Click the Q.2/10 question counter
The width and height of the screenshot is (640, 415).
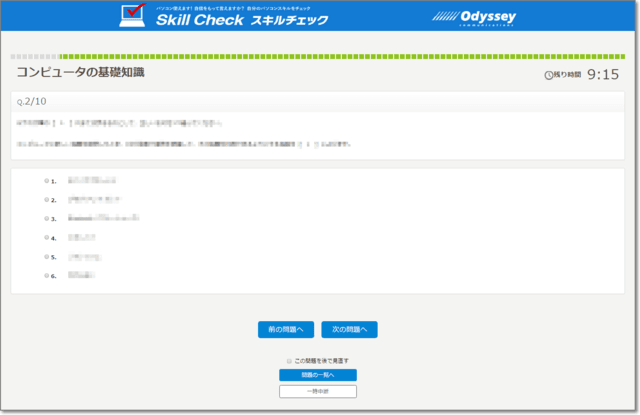pyautogui.click(x=31, y=101)
